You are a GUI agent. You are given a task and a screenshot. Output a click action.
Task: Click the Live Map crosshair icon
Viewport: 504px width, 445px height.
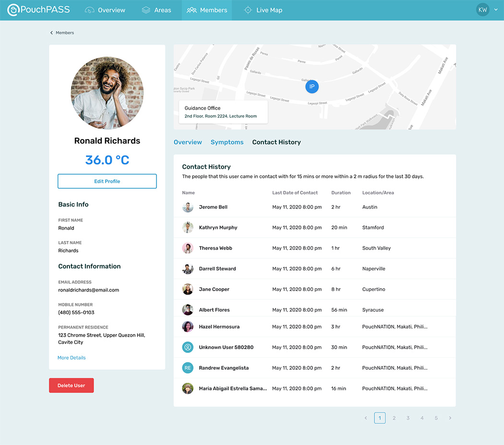[x=248, y=10]
